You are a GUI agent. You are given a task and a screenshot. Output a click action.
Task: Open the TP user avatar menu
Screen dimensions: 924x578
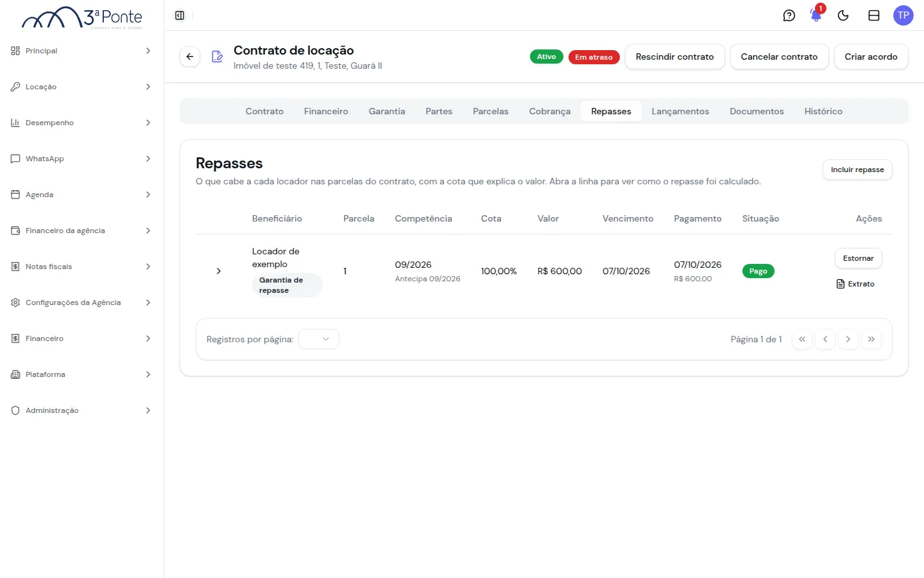(903, 15)
